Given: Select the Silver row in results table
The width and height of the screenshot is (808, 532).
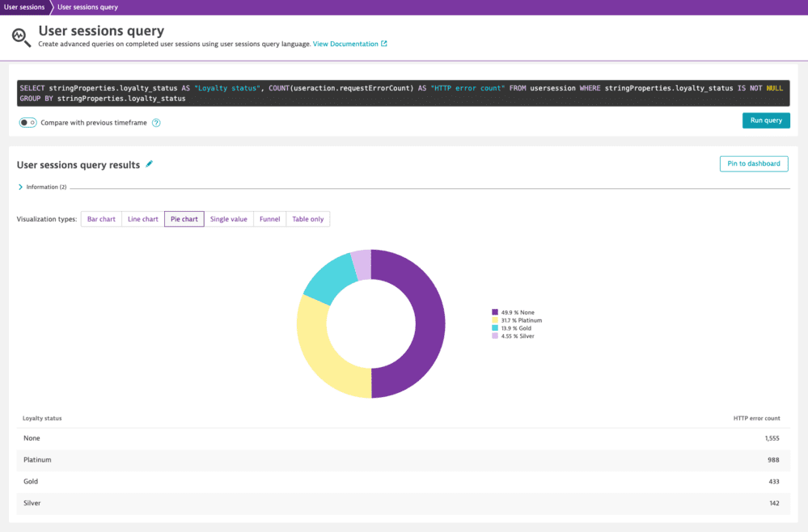Looking at the screenshot, I should pos(324,503).
